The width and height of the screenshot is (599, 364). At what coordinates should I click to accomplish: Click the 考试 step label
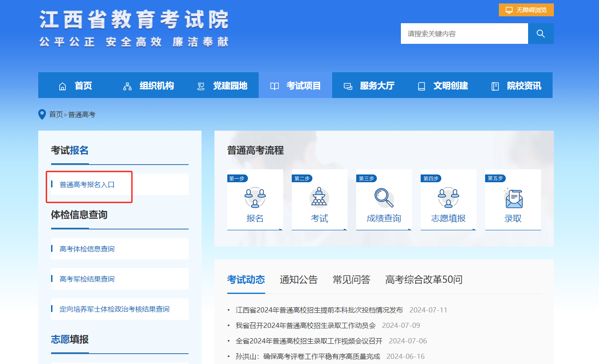[x=320, y=218]
